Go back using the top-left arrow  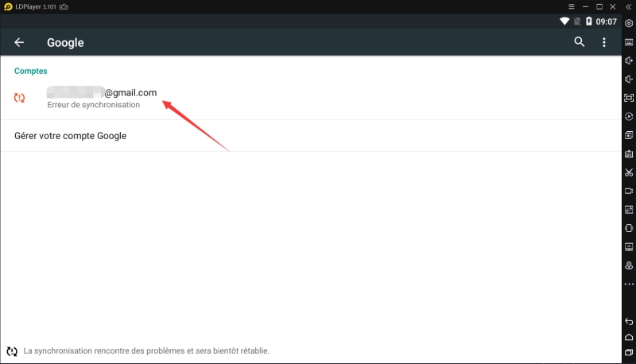(19, 43)
